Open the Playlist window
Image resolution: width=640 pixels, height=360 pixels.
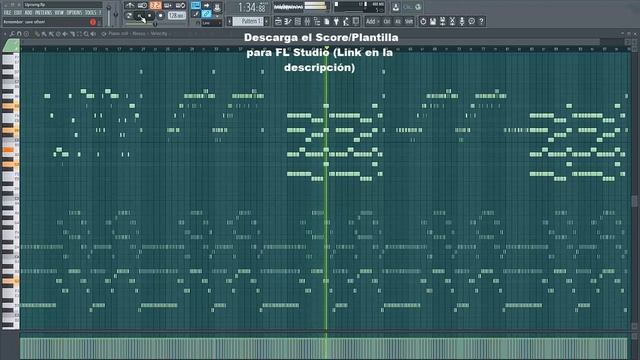278,21
